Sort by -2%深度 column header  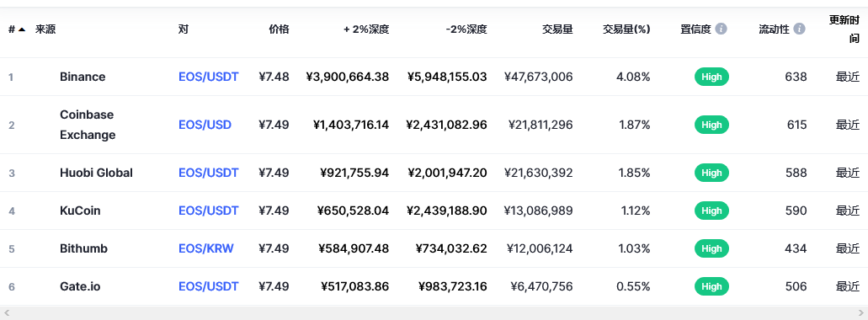click(x=466, y=29)
